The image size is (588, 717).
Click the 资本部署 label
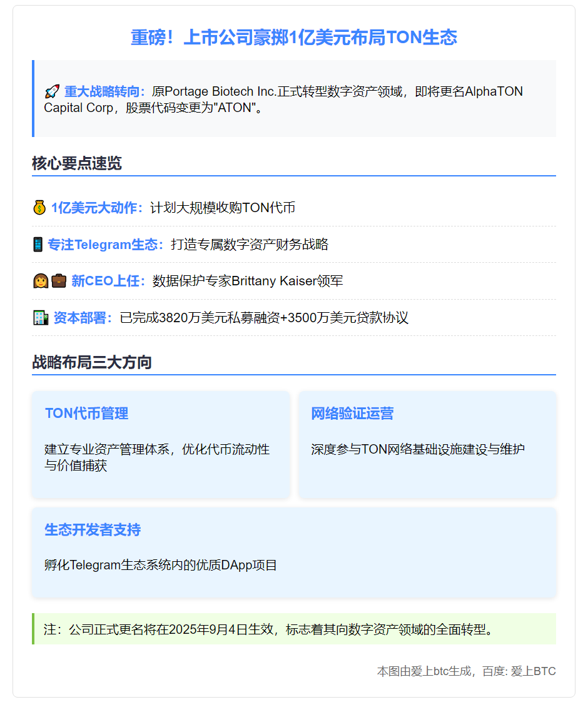84,318
